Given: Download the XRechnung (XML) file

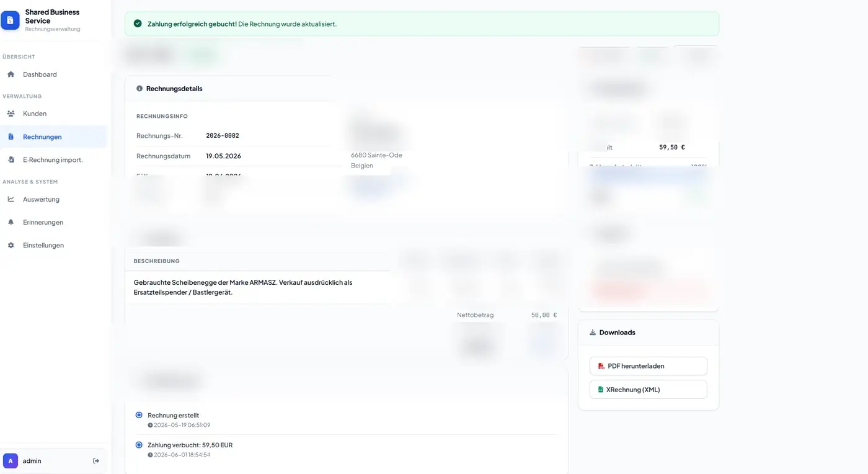Looking at the screenshot, I should (x=648, y=390).
